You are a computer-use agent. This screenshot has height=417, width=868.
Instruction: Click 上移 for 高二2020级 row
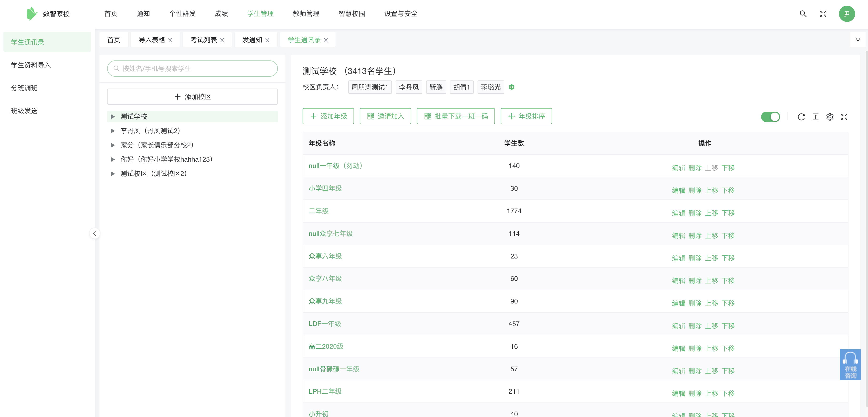tap(712, 348)
